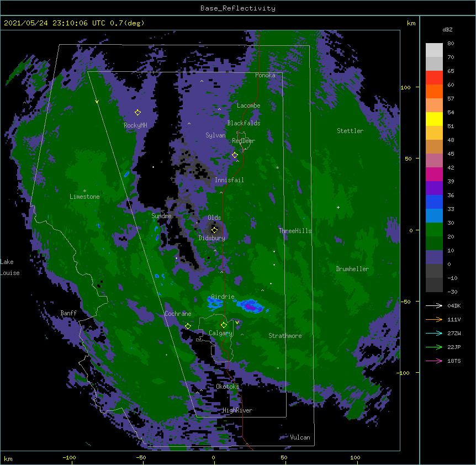
Task: Click the 18TS legend label
Action: point(454,361)
